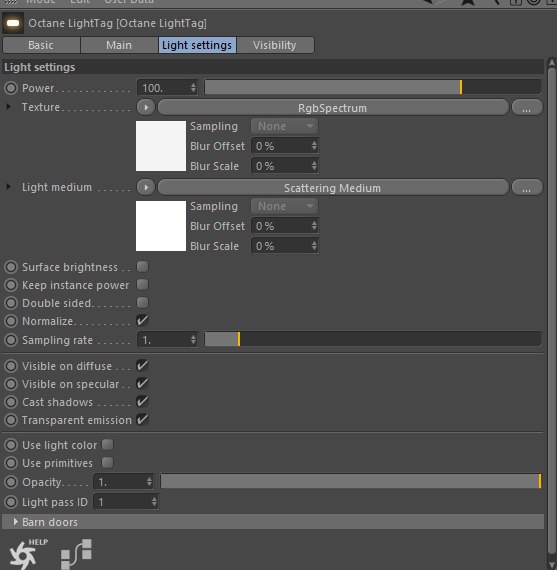Toggle the animation dot beside Transparent emission

tap(11, 420)
